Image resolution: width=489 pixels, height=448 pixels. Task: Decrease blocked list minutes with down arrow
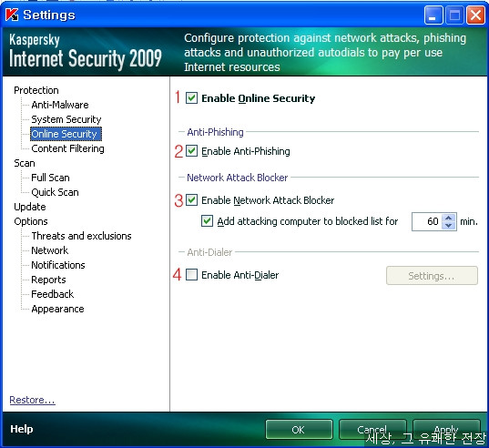[449, 226]
